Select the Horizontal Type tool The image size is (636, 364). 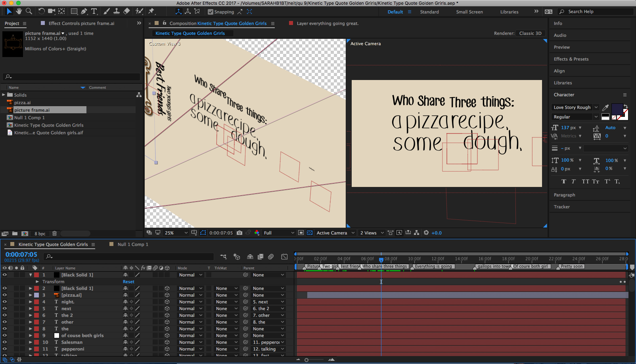click(94, 11)
